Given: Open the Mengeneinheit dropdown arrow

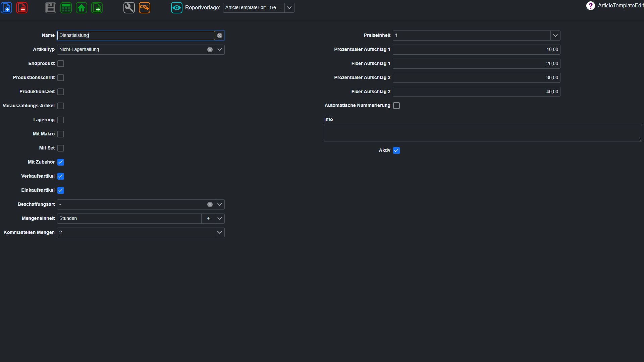Looking at the screenshot, I should point(220,219).
